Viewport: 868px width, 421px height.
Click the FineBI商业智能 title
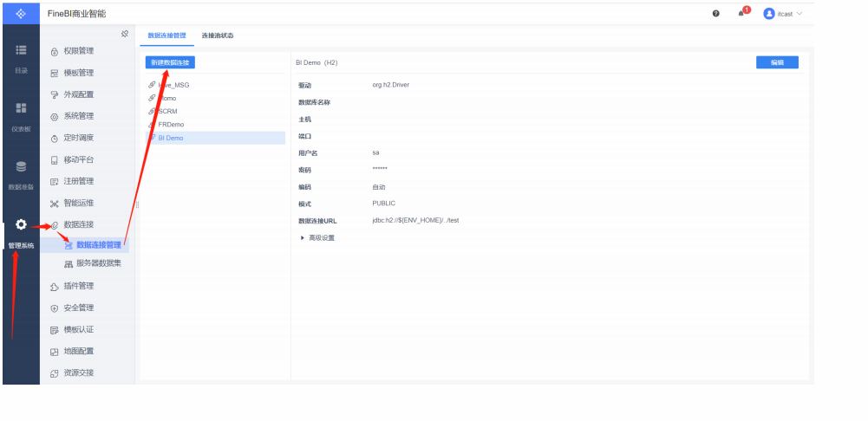click(77, 14)
